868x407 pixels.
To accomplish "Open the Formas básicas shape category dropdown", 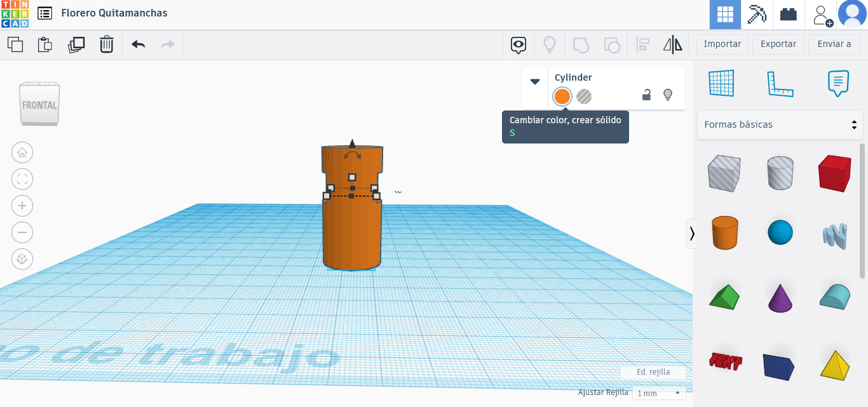I will [x=780, y=124].
